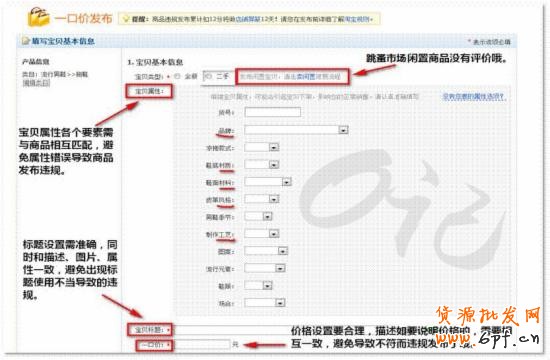Open the 制作工艺 dropdown

(274, 234)
